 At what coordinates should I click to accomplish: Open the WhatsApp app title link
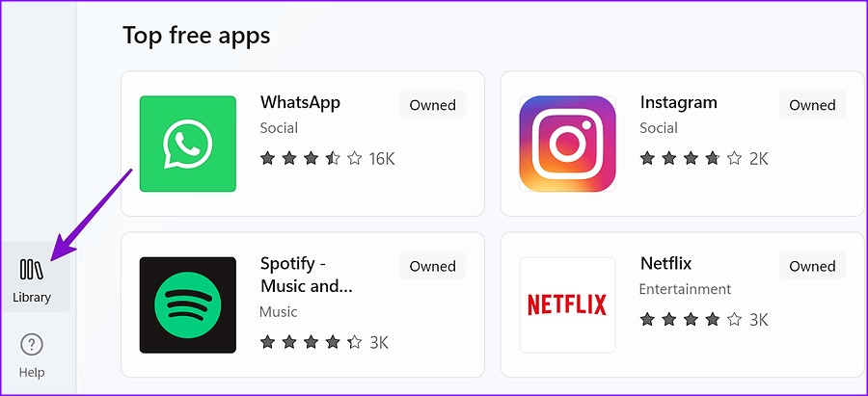(300, 103)
